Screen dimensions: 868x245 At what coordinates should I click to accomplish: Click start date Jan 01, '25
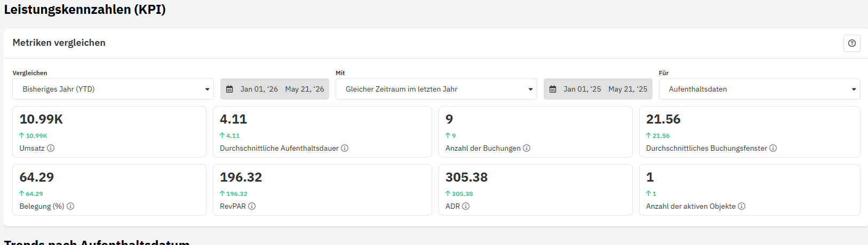pyautogui.click(x=583, y=89)
